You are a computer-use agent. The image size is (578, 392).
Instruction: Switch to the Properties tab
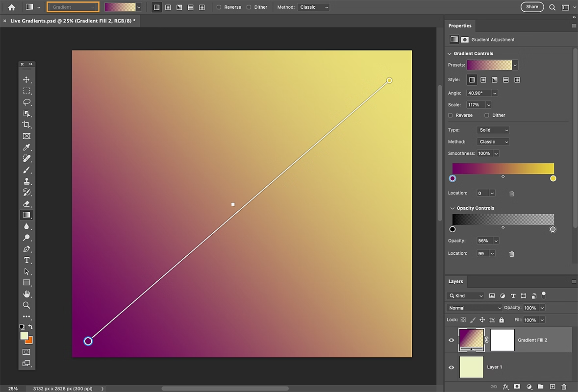click(460, 25)
